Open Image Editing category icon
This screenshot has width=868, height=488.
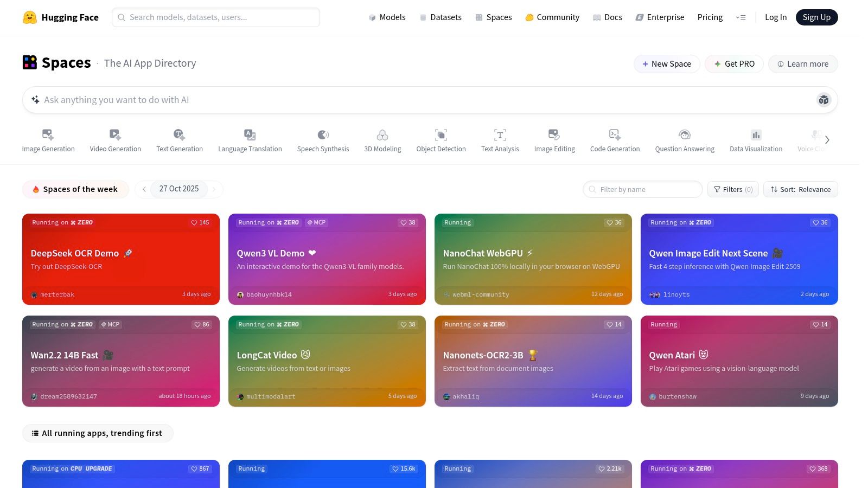coord(554,134)
